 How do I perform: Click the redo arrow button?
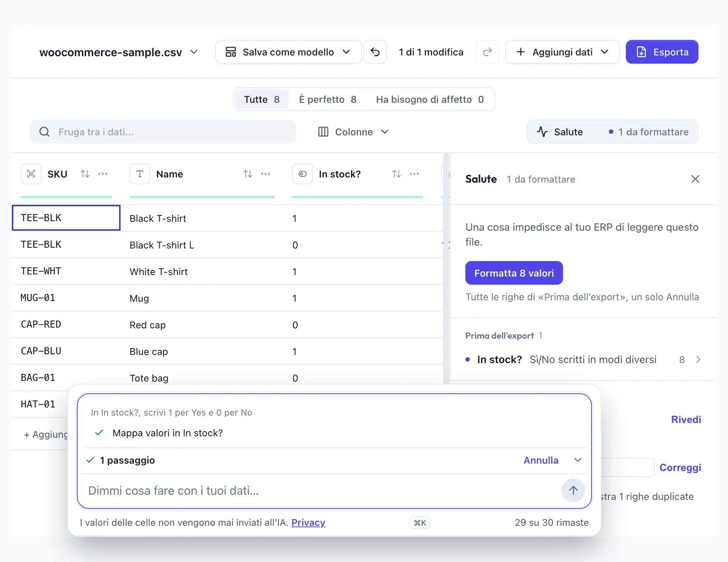pyautogui.click(x=488, y=52)
